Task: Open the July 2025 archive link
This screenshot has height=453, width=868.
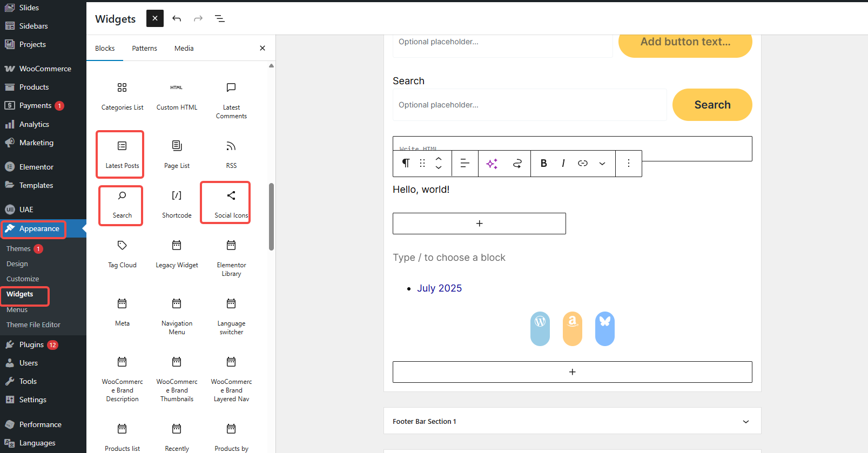Action: click(439, 288)
